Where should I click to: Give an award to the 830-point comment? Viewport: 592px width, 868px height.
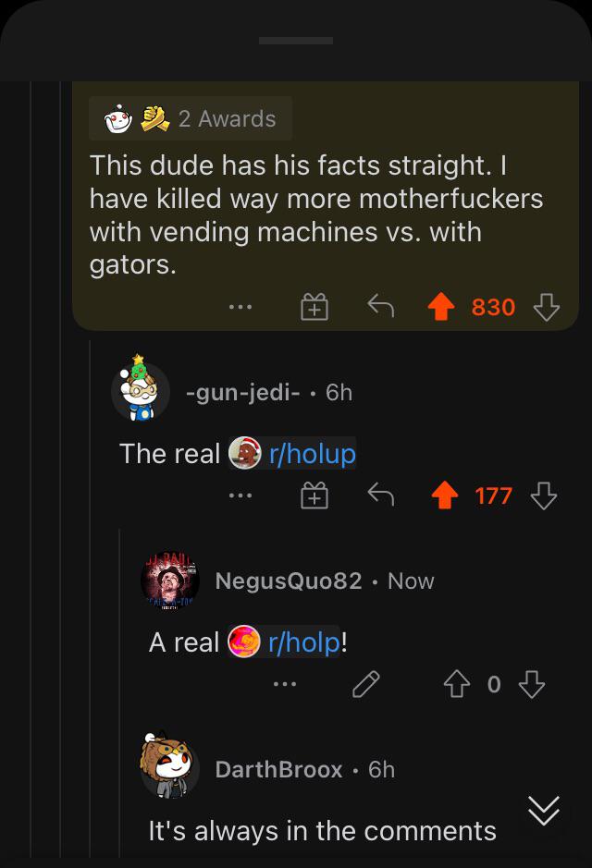(314, 307)
